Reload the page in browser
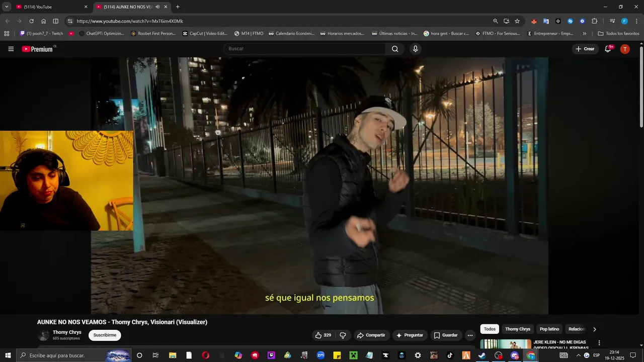Screen dimensions: 644x362 31,21
